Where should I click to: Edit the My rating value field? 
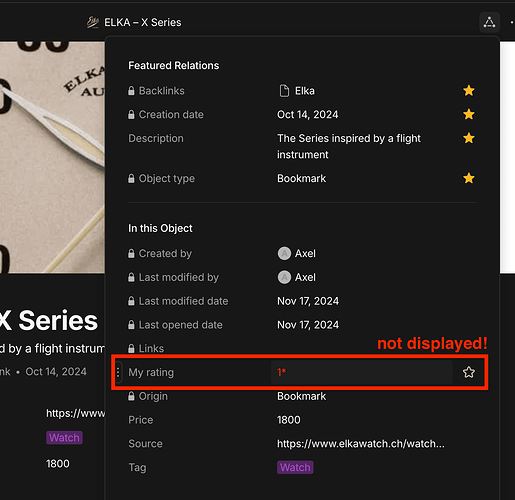pyautogui.click(x=362, y=372)
